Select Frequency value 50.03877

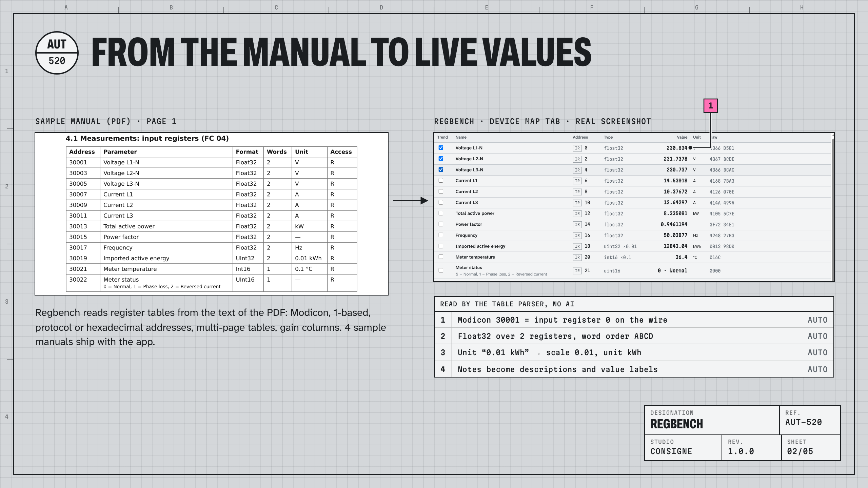pos(675,235)
